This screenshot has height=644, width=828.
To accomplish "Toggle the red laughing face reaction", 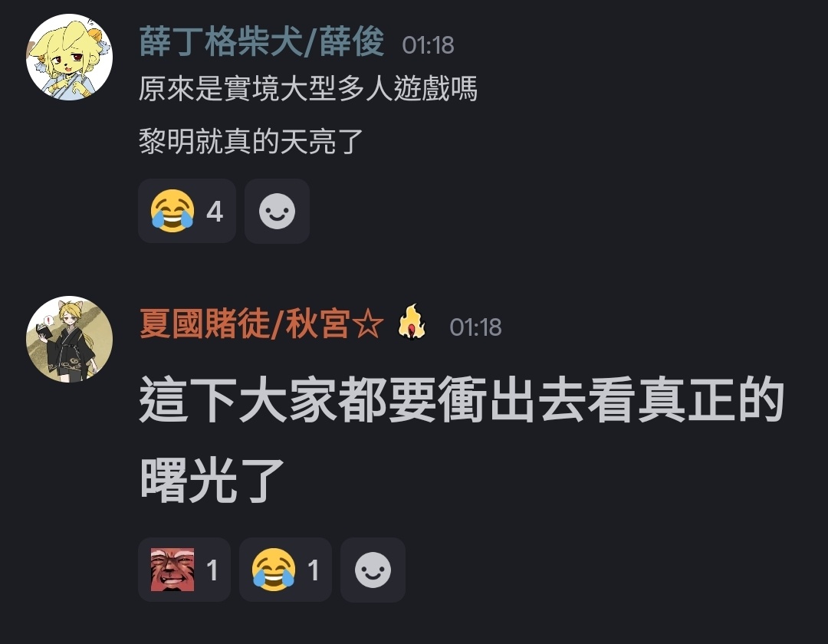I will [184, 570].
